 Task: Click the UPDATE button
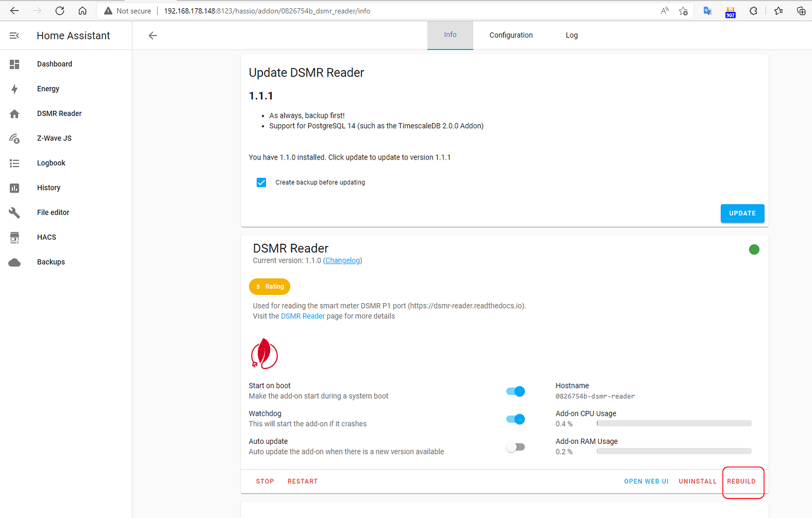742,213
